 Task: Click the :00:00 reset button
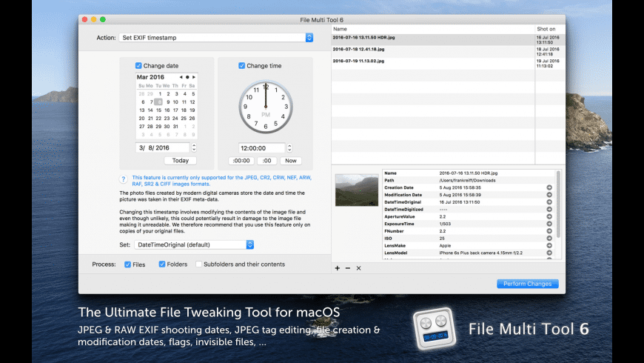[241, 161]
